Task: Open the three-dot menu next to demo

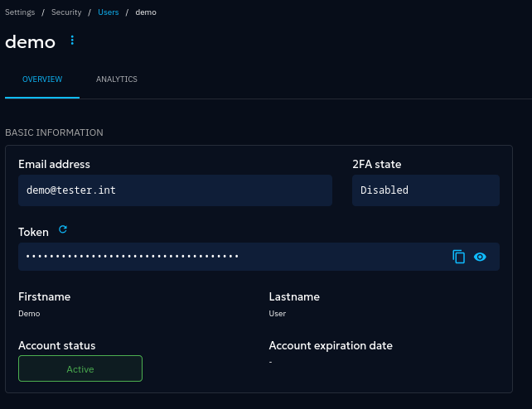Action: coord(72,41)
